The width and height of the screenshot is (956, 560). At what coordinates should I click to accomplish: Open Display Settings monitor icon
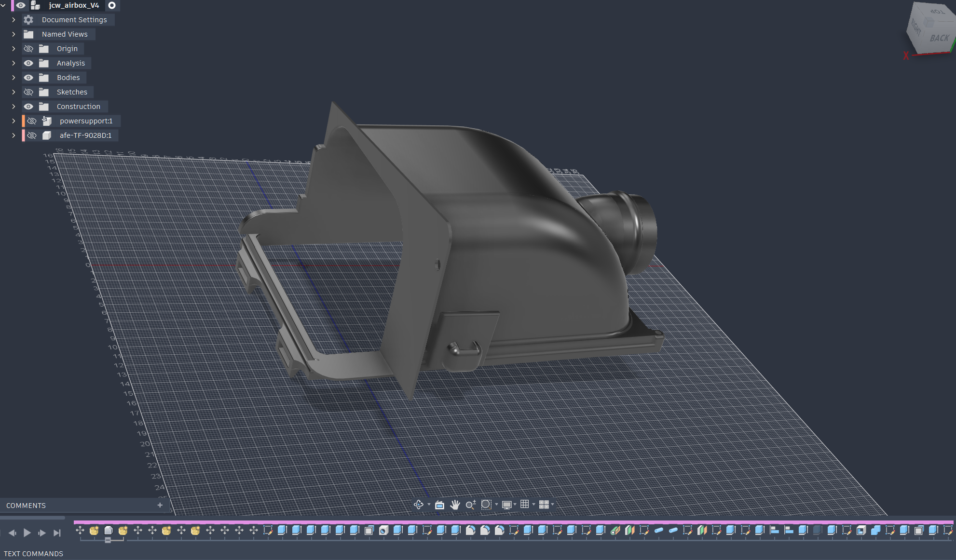[506, 505]
